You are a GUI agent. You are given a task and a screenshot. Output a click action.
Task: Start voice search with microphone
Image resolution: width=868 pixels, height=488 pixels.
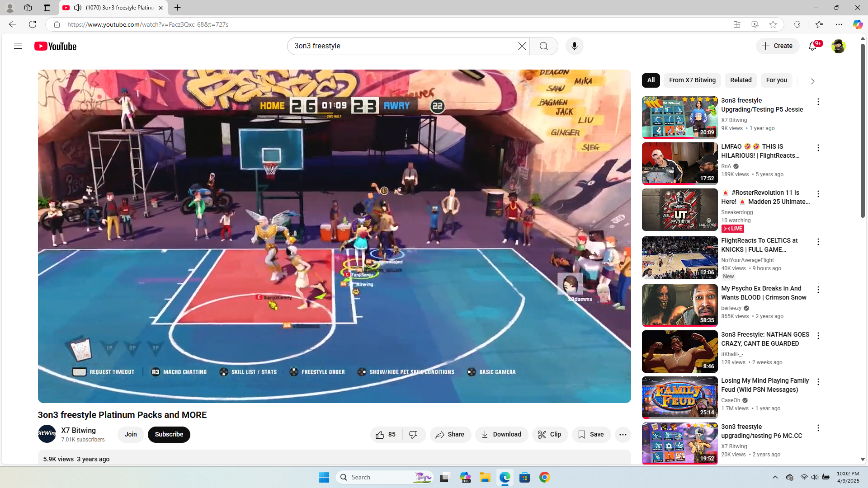click(574, 46)
